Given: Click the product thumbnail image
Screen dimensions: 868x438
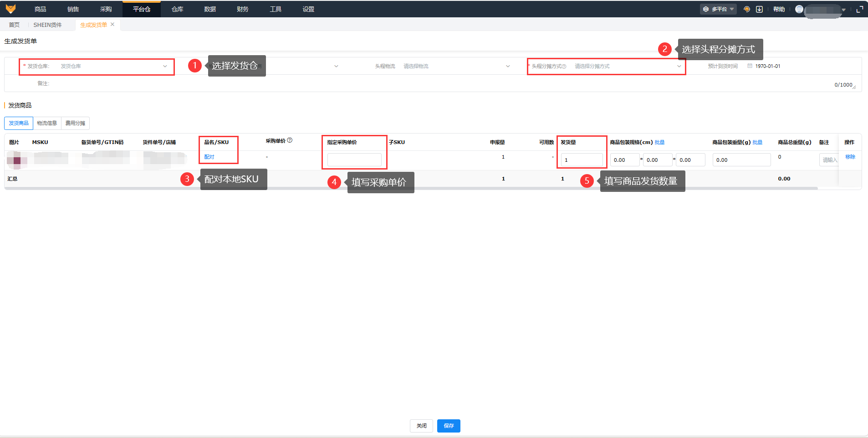Looking at the screenshot, I should click(17, 160).
